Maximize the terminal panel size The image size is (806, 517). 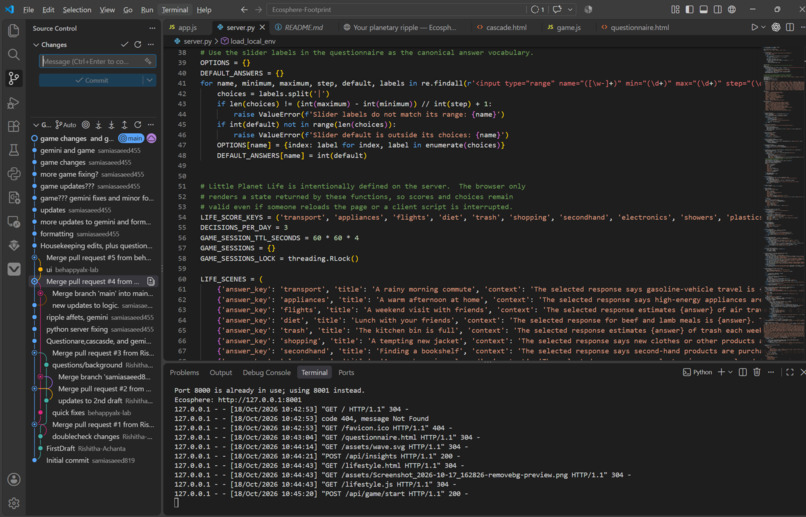coord(790,372)
